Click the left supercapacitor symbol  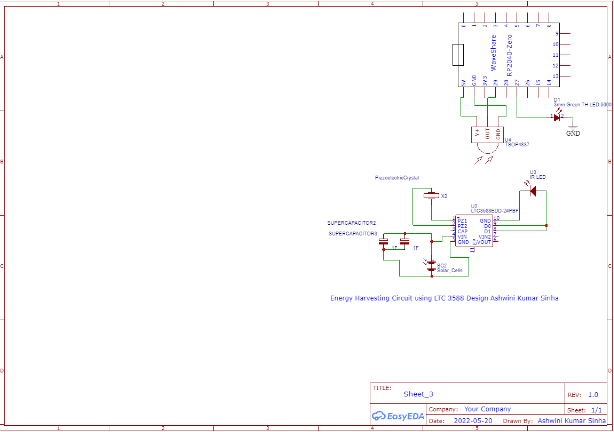tap(382, 243)
